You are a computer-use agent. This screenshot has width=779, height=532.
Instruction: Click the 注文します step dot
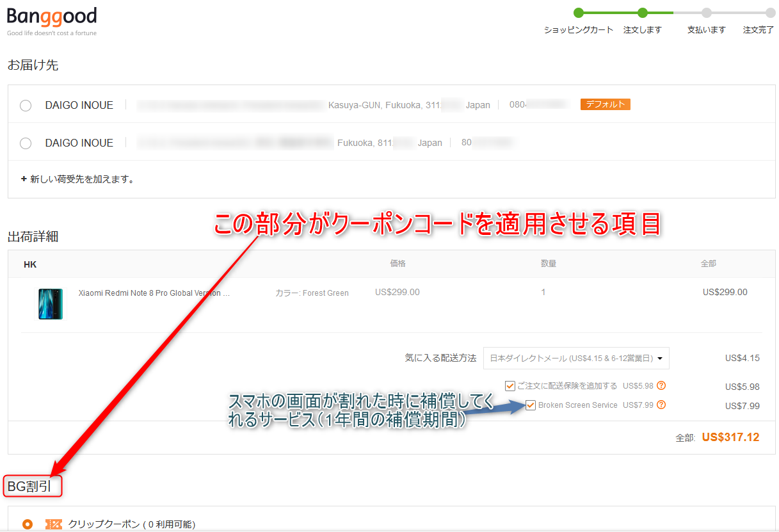click(x=643, y=12)
